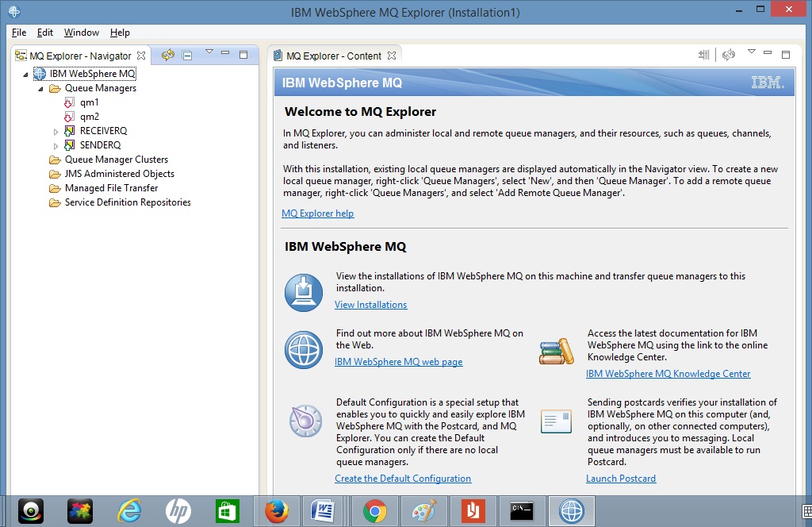Open the content filter settings icon
The width and height of the screenshot is (812, 527).
click(703, 55)
